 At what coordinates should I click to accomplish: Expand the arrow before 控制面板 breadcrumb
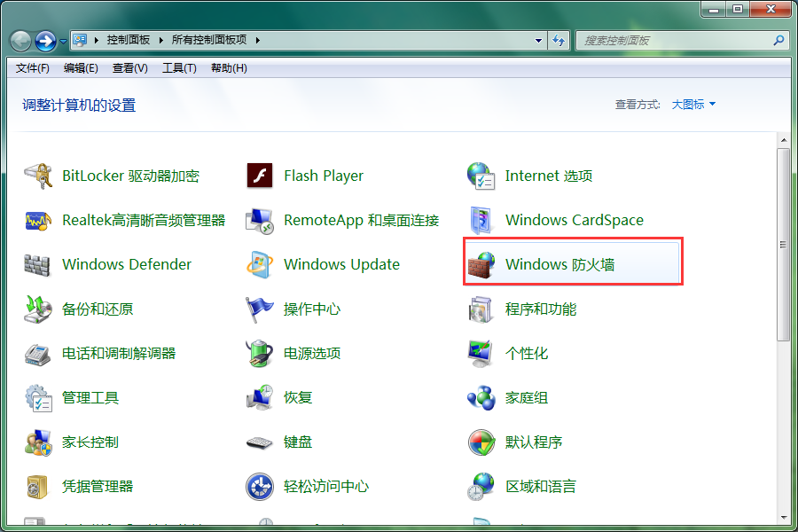(96, 40)
